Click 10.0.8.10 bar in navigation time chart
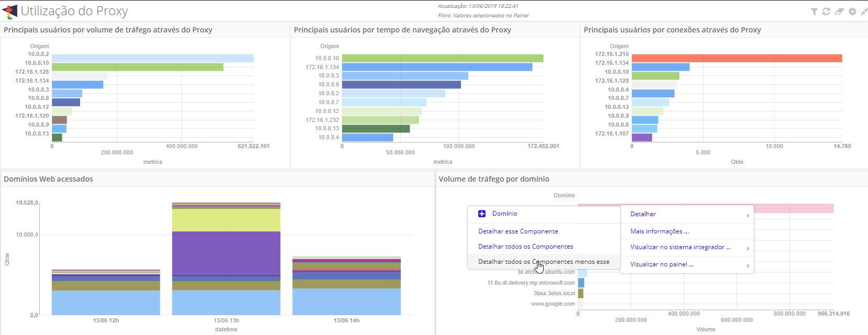The height and width of the screenshot is (335, 868). pos(443,58)
